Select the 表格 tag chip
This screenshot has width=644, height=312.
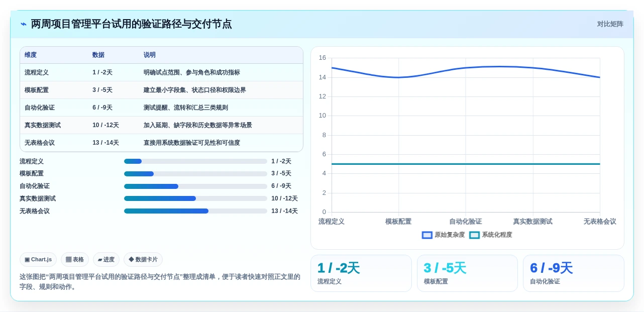pos(75,260)
